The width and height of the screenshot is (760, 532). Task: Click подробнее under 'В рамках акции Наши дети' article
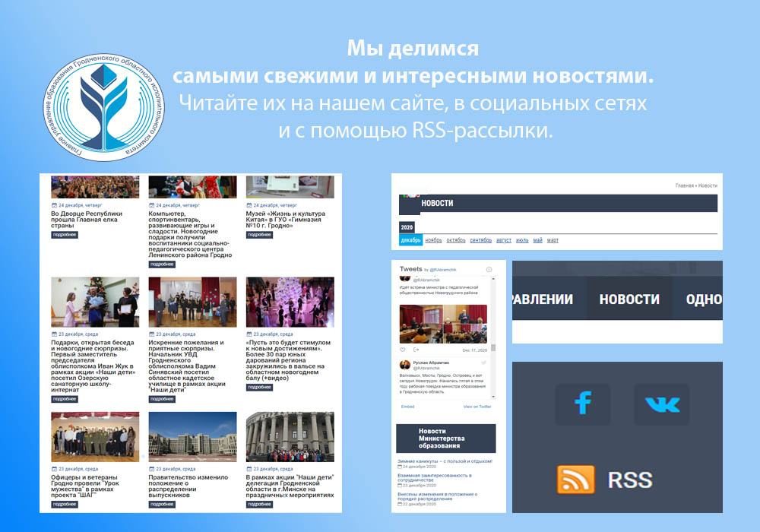click(259, 505)
